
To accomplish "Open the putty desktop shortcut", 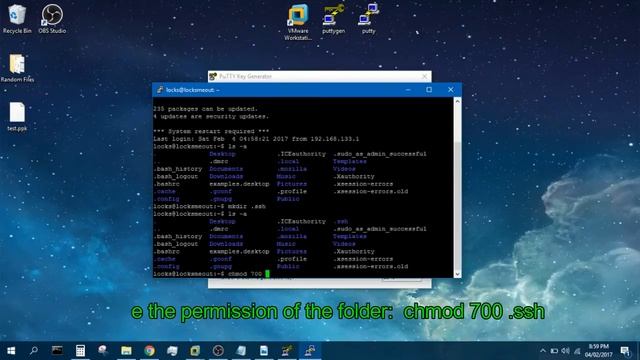I will tap(369, 19).
